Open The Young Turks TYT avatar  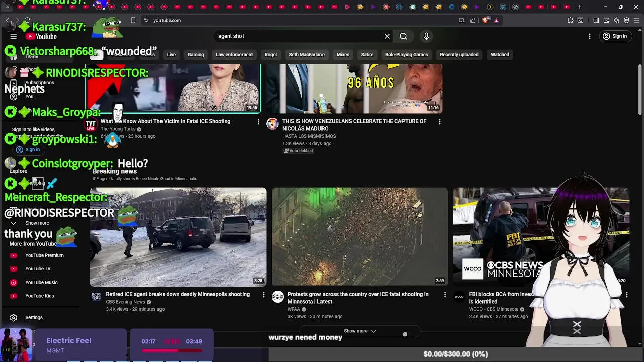click(91, 124)
